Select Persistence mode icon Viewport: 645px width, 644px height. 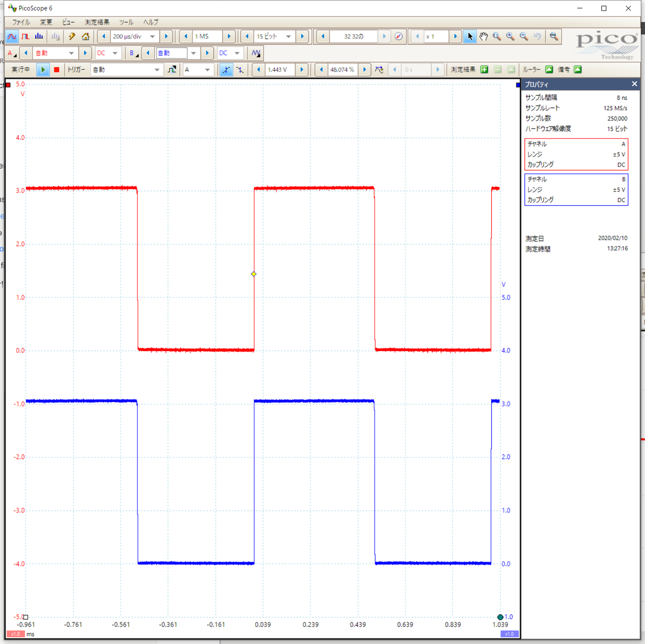[x=25, y=36]
